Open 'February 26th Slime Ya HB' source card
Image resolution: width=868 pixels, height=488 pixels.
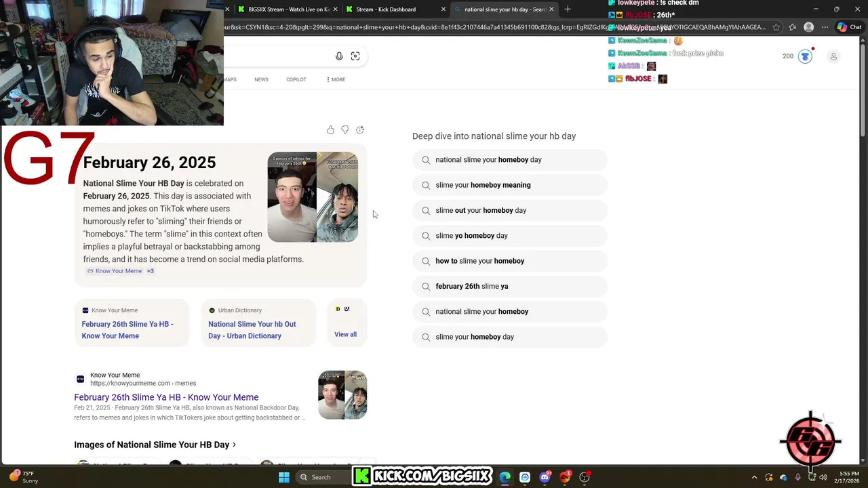coord(131,323)
